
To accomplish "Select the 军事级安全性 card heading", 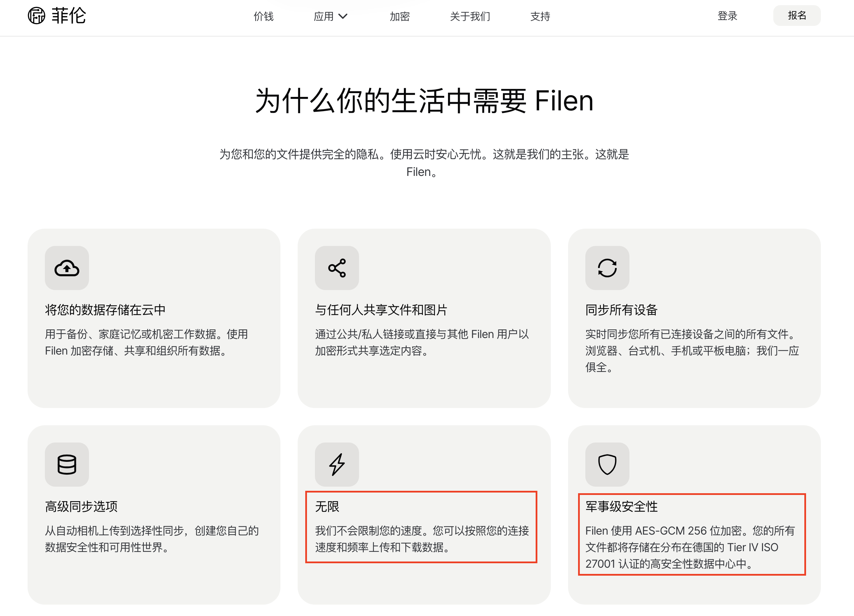I will coord(621,506).
